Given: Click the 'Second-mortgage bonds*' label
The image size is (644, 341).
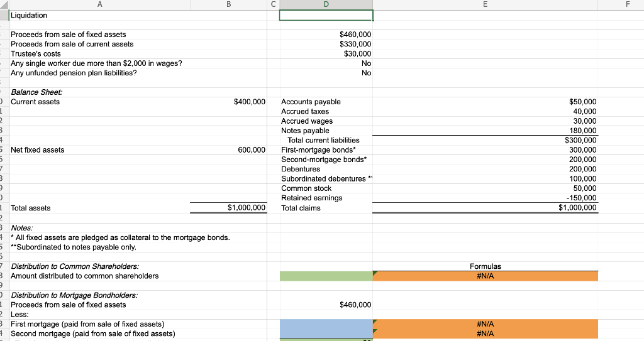Looking at the screenshot, I should point(324,160).
